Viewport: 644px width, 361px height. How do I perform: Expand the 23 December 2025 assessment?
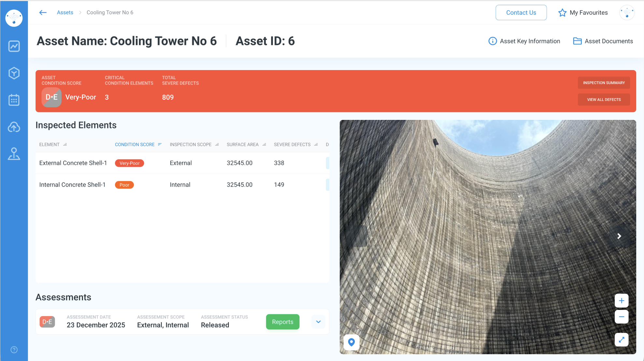click(x=318, y=322)
